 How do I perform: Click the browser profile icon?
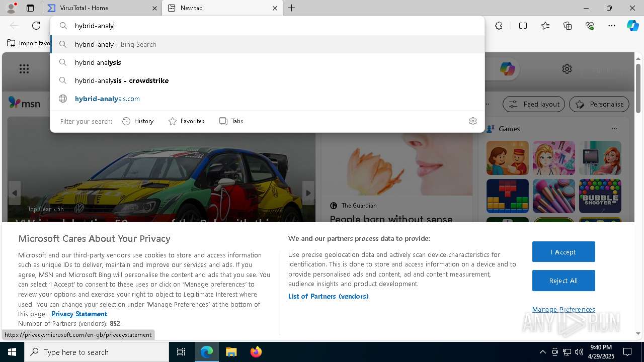[x=11, y=8]
